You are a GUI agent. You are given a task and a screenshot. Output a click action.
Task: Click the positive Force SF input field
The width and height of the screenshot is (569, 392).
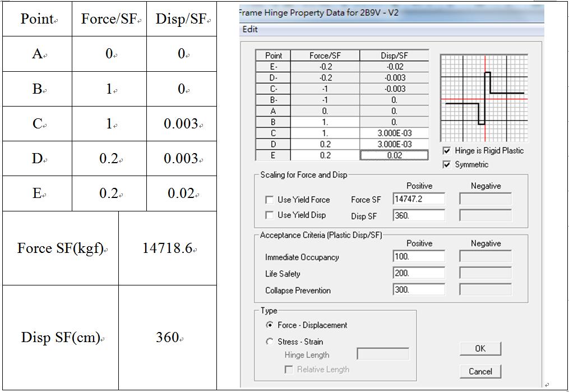[x=419, y=199]
